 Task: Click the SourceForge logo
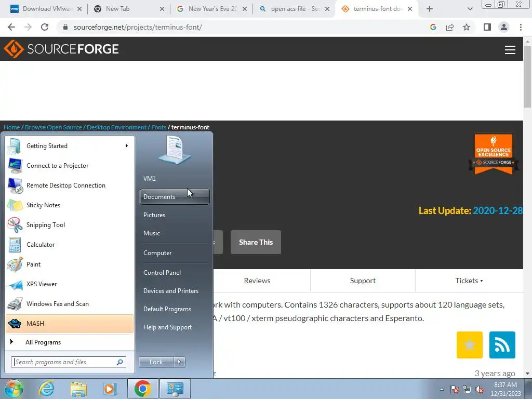61,49
